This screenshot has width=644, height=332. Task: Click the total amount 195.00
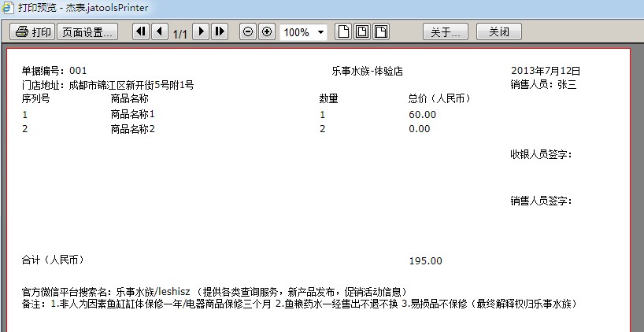(425, 261)
